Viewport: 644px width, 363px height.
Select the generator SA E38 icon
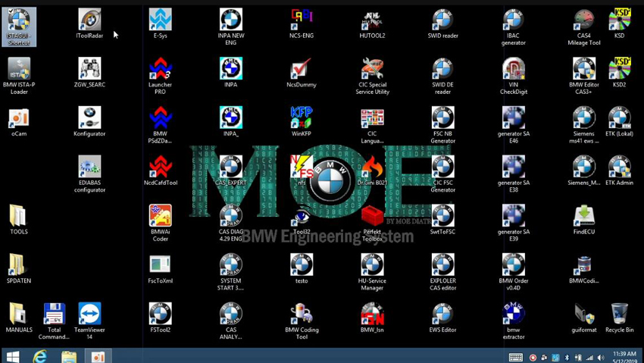[514, 174]
